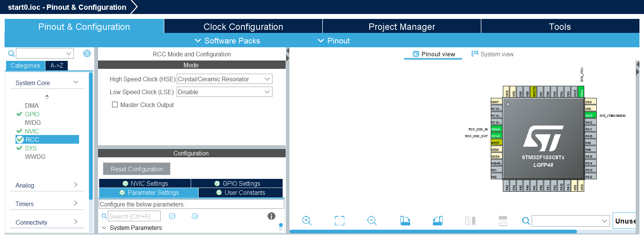The width and height of the screenshot is (644, 239).
Task: Show parameter info icon
Action: point(271,216)
